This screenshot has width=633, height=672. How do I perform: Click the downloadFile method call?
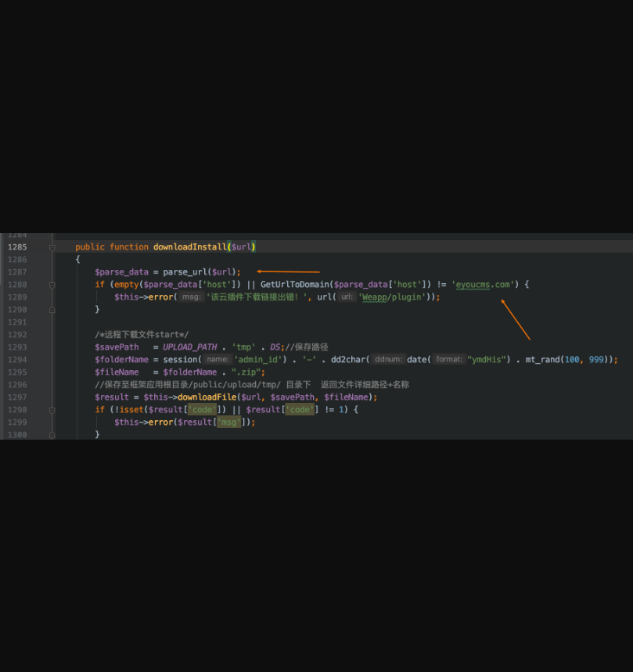[209, 397]
